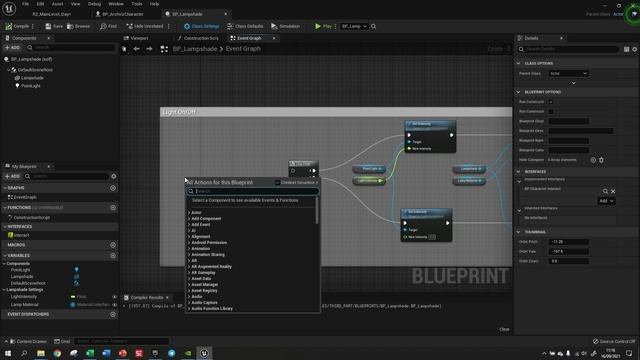640x360 pixels.
Task: Add element to Hide Categories array
Action: 593,160
